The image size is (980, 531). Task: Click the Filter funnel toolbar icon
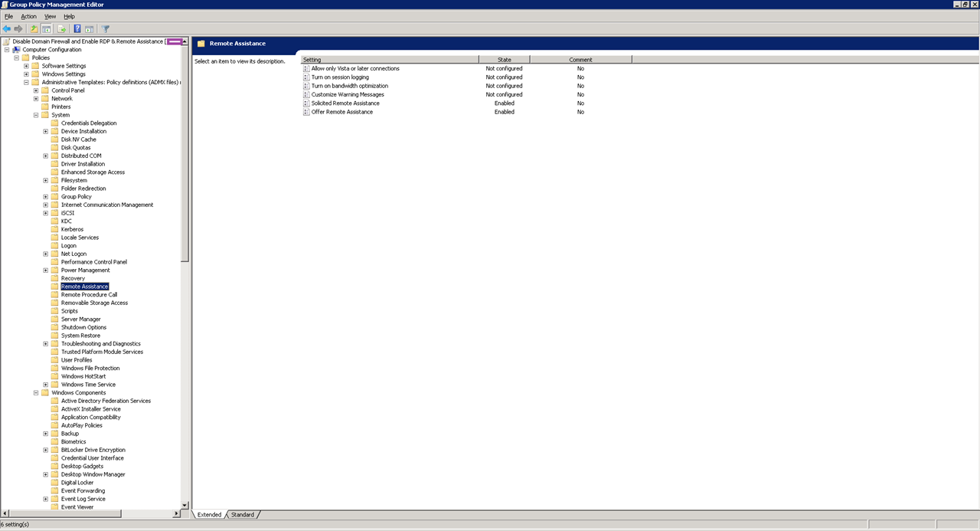pos(106,28)
